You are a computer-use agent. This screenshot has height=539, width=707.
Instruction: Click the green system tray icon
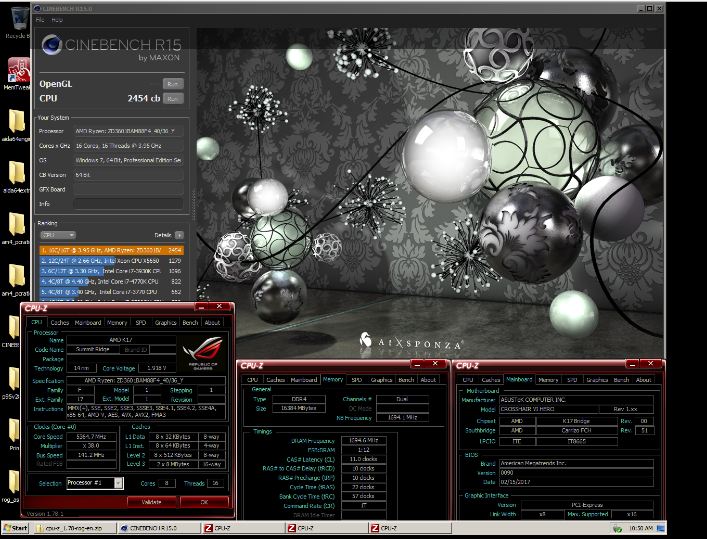coord(618,528)
